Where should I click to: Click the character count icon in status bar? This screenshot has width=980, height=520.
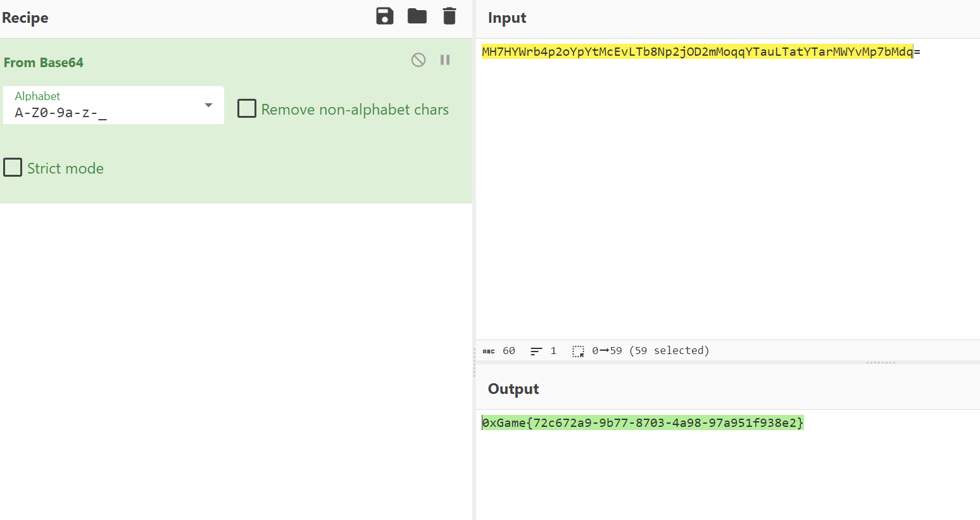tap(489, 351)
